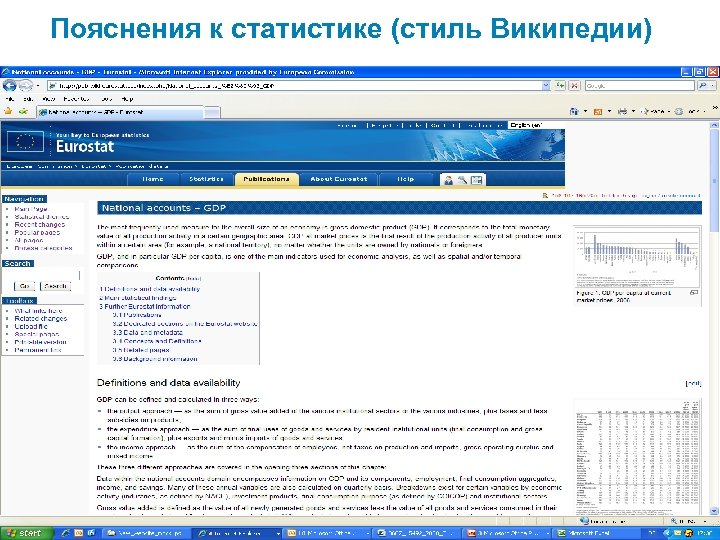Click the edit link beside Definitions and data availability
720x540 pixels.
click(693, 383)
